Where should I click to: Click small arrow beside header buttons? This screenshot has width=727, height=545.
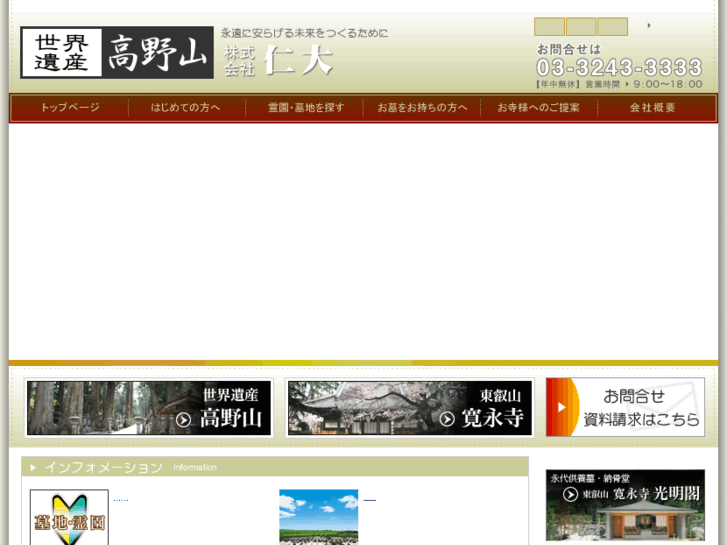click(x=649, y=26)
